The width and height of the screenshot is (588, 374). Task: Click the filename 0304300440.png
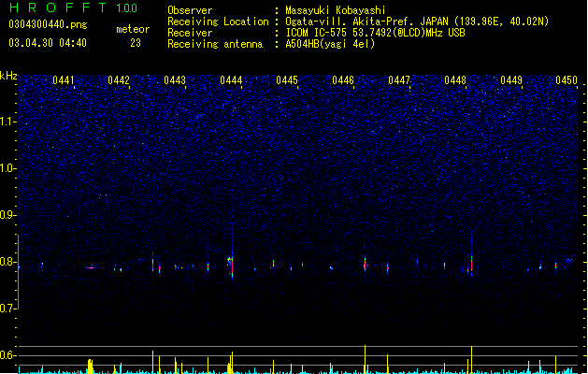[x=48, y=24]
